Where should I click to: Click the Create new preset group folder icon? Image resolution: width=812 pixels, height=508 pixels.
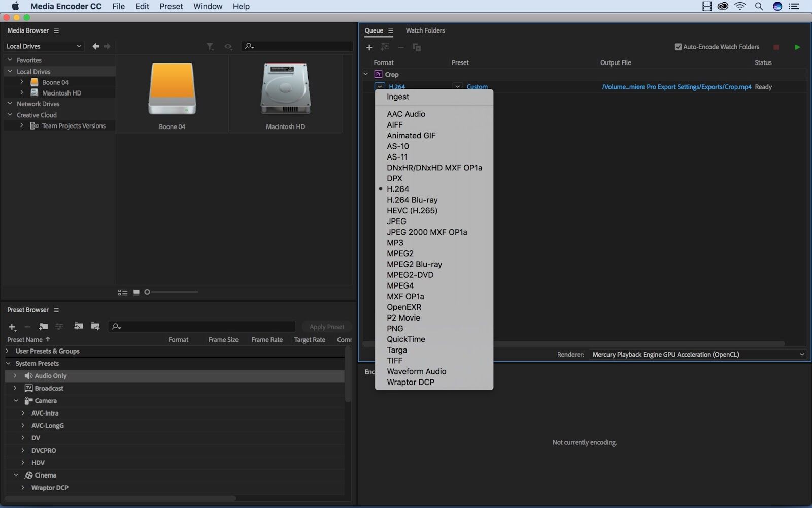44,327
